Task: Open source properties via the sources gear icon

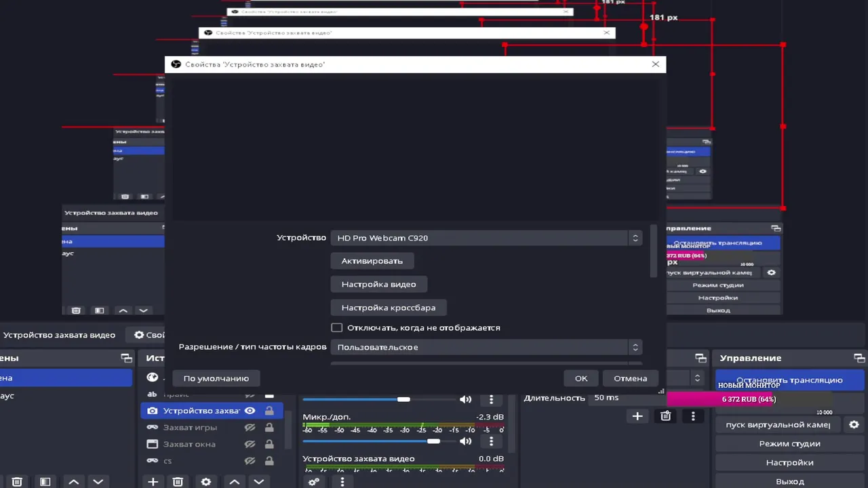Action: [206, 482]
